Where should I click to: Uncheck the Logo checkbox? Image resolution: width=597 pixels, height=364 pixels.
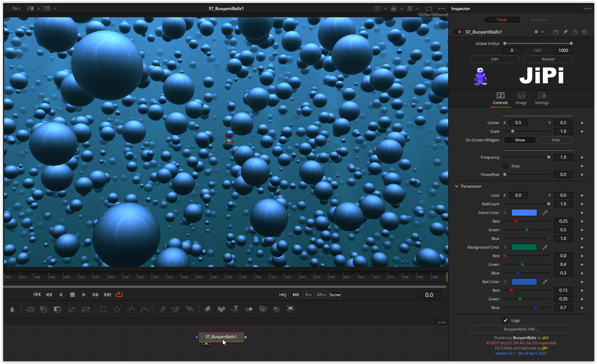[x=505, y=320]
